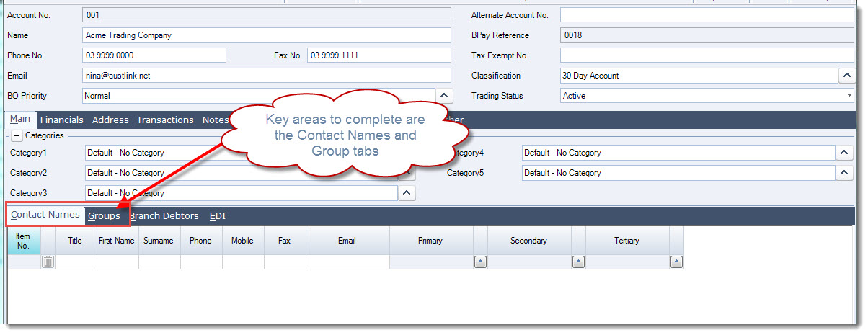
Task: Select the Groups sub-tab
Action: [x=104, y=215]
